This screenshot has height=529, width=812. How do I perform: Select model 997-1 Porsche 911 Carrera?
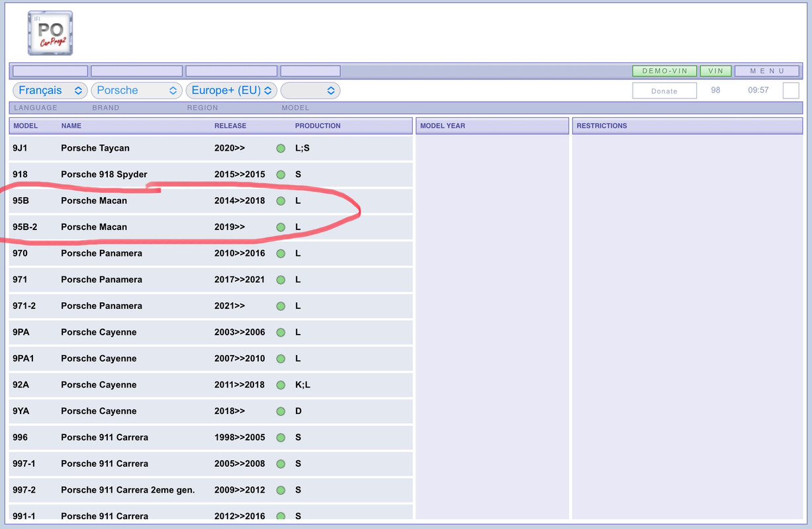point(211,464)
